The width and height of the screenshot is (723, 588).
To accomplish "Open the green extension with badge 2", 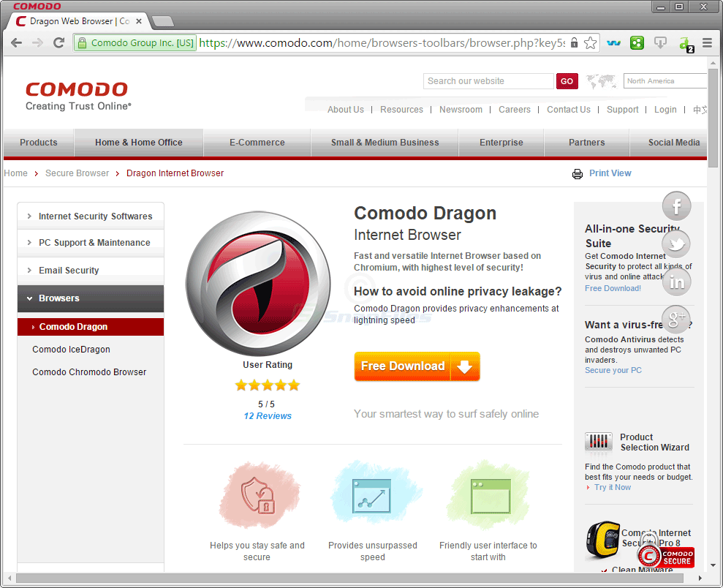I will (686, 44).
